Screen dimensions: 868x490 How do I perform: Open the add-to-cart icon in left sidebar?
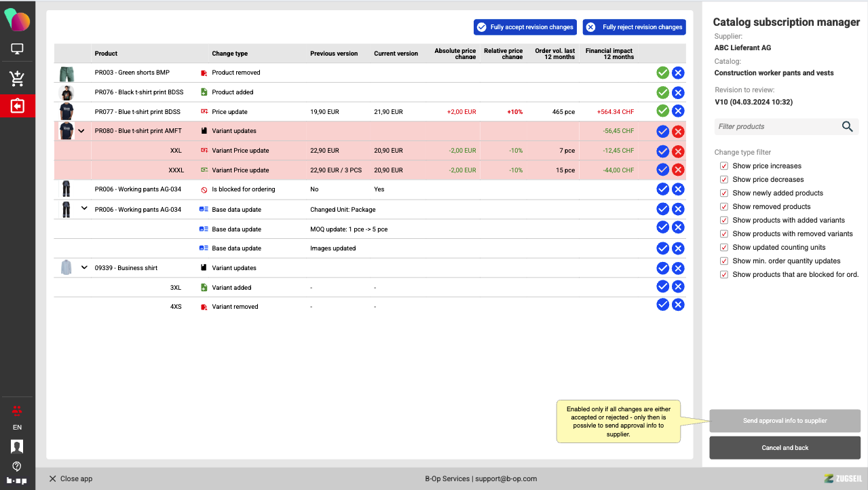pyautogui.click(x=18, y=78)
